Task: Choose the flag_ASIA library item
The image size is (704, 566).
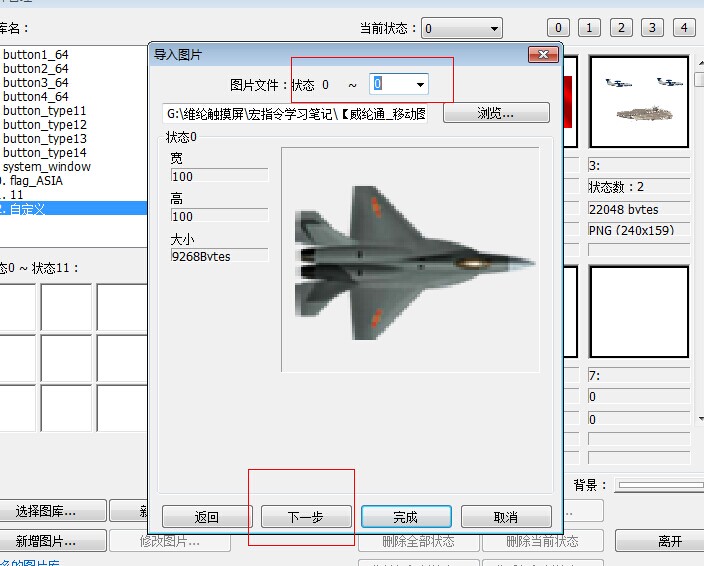Action: click(36, 181)
